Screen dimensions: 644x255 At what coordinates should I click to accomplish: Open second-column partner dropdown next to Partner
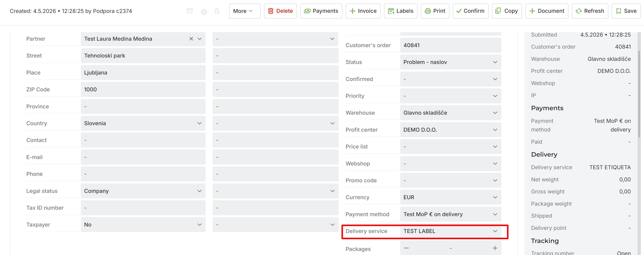pos(275,39)
